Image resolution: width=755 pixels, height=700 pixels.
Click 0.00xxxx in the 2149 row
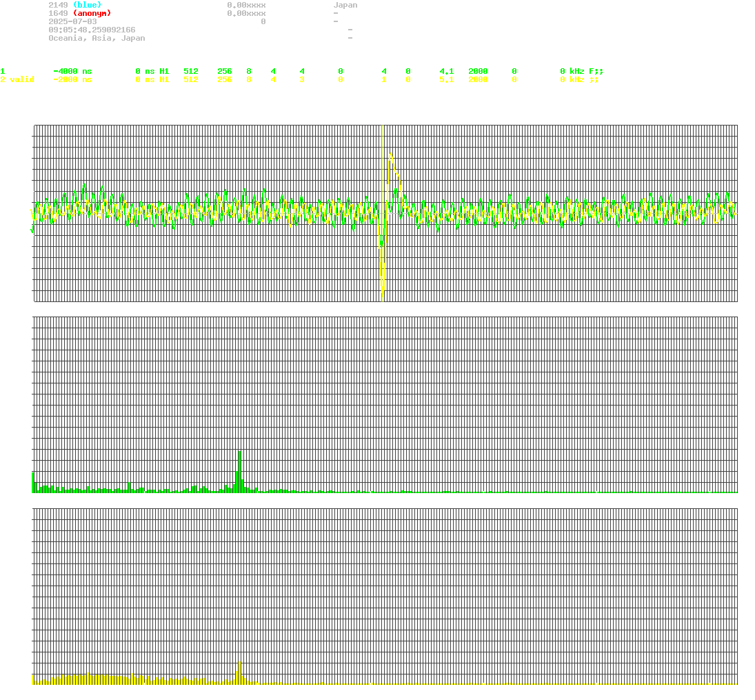[247, 6]
